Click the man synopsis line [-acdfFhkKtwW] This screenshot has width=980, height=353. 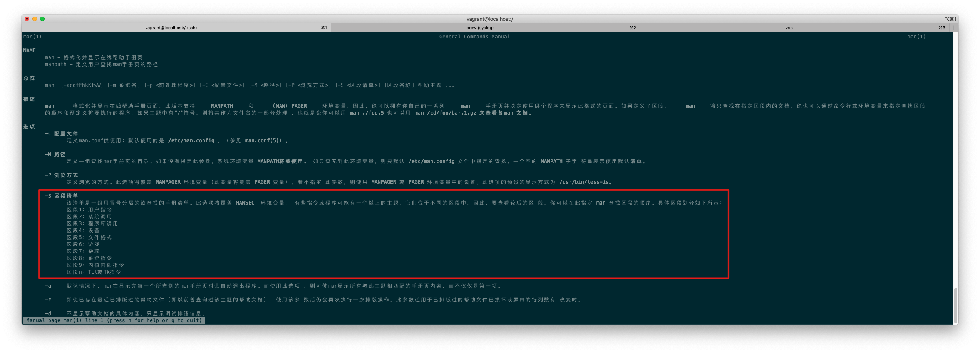pyautogui.click(x=250, y=85)
